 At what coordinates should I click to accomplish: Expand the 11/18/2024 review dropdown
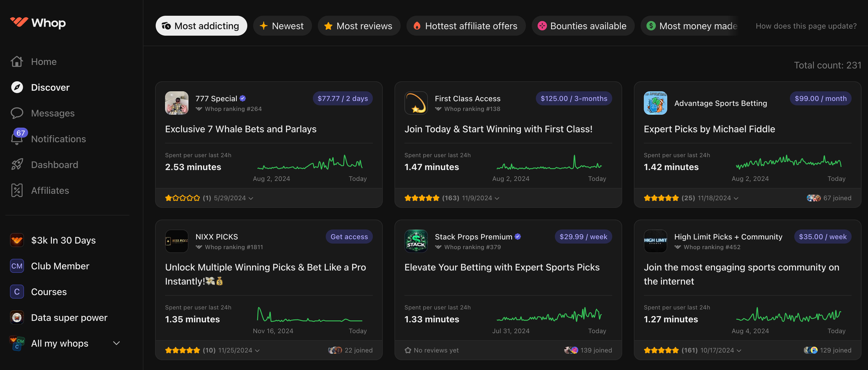click(736, 198)
